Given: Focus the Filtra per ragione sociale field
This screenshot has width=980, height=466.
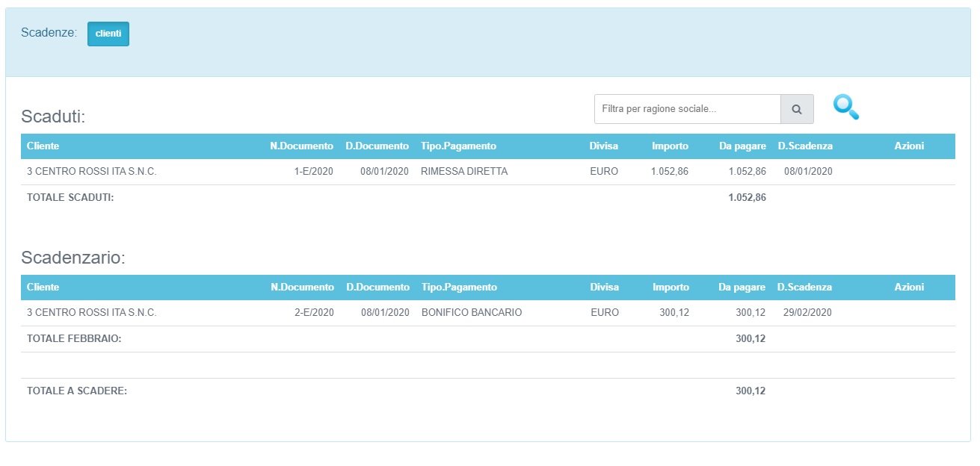Looking at the screenshot, I should [x=687, y=109].
